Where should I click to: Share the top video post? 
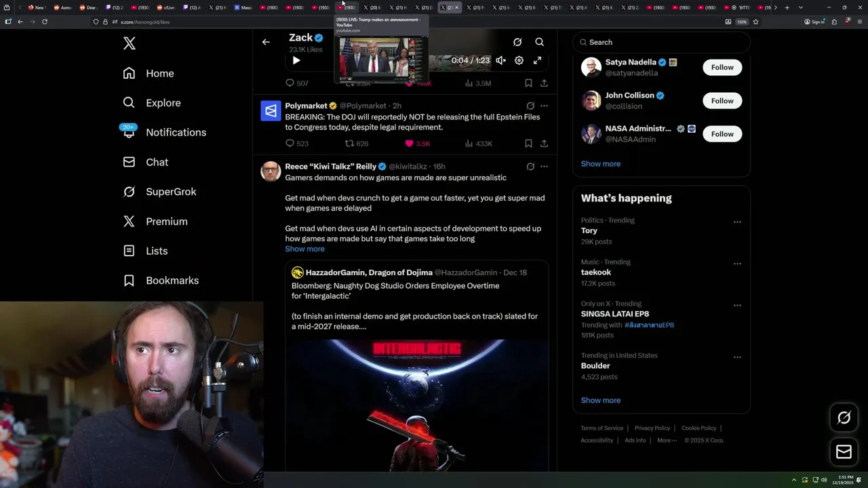click(544, 83)
